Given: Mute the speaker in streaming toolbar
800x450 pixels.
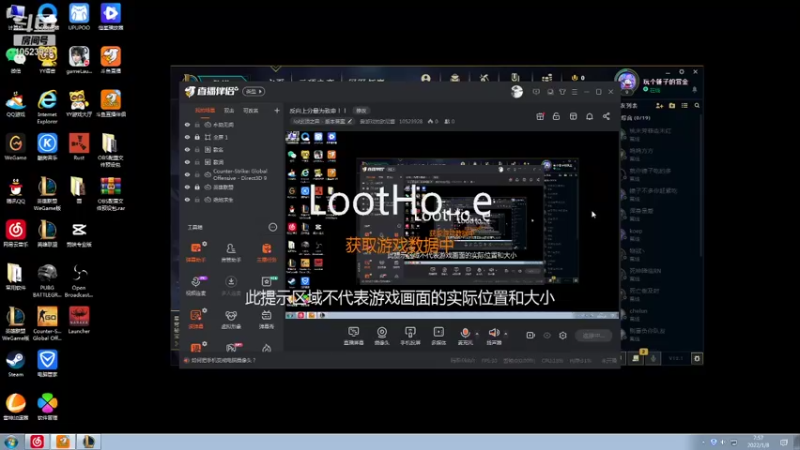Looking at the screenshot, I should point(494,335).
